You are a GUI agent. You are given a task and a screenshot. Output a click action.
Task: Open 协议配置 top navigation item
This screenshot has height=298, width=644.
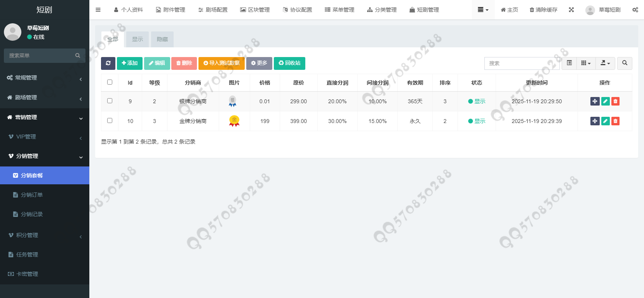(298, 10)
